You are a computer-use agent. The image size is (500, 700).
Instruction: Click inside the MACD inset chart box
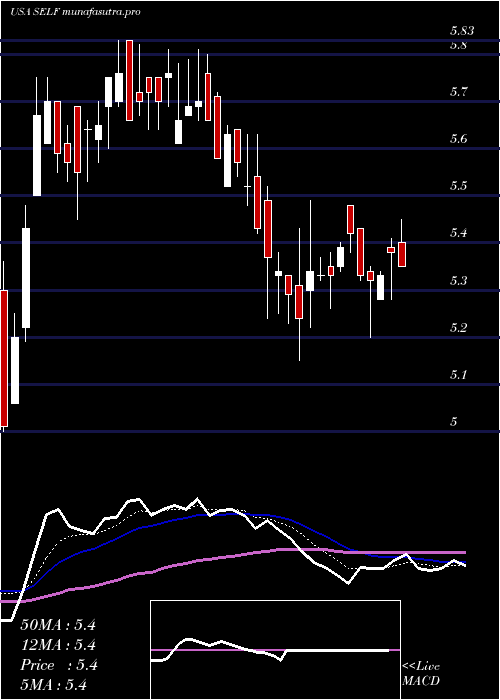275,650
